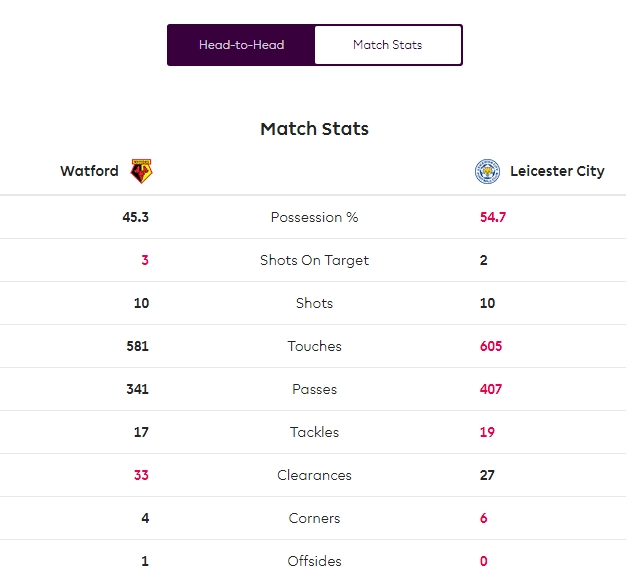Open the Leicester City team name link
Screen dimensions: 626x582
point(557,171)
